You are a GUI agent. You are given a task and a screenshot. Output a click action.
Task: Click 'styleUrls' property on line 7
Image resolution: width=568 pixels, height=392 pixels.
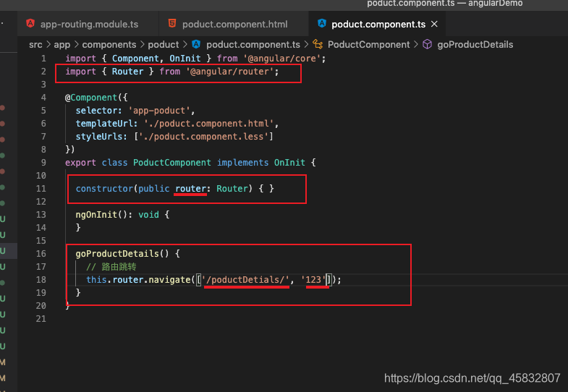click(x=99, y=137)
